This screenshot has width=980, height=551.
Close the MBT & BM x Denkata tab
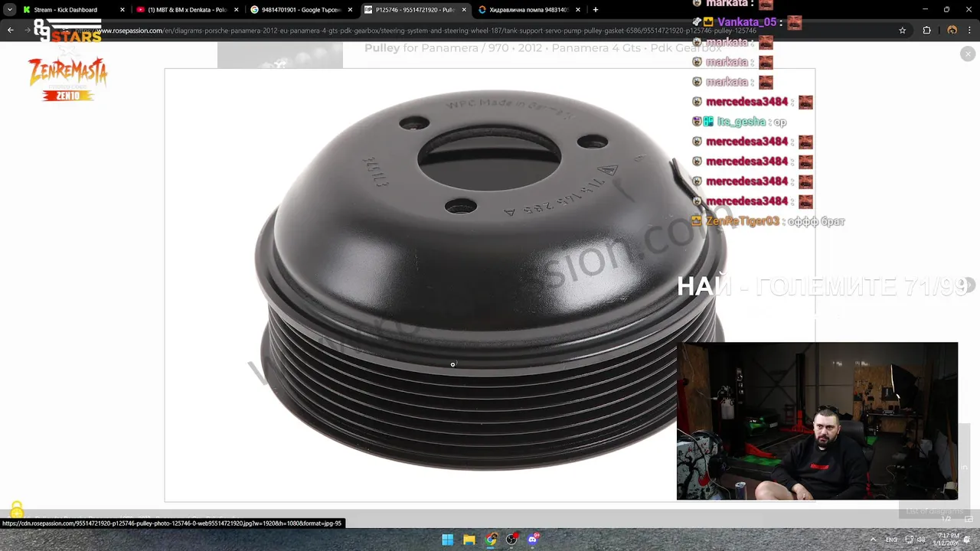[x=236, y=10]
